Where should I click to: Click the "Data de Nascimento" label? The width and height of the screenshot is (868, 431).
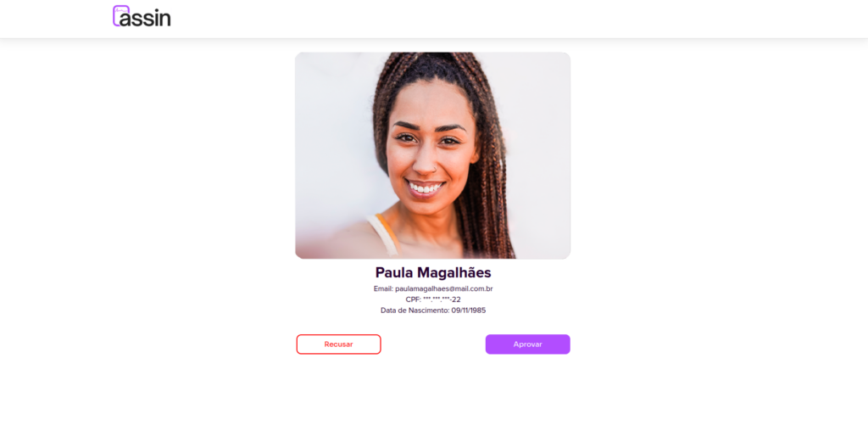[414, 311]
